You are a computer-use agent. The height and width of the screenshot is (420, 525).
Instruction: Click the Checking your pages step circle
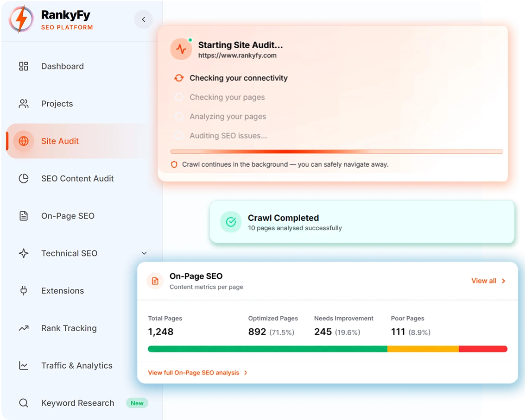[x=179, y=97]
